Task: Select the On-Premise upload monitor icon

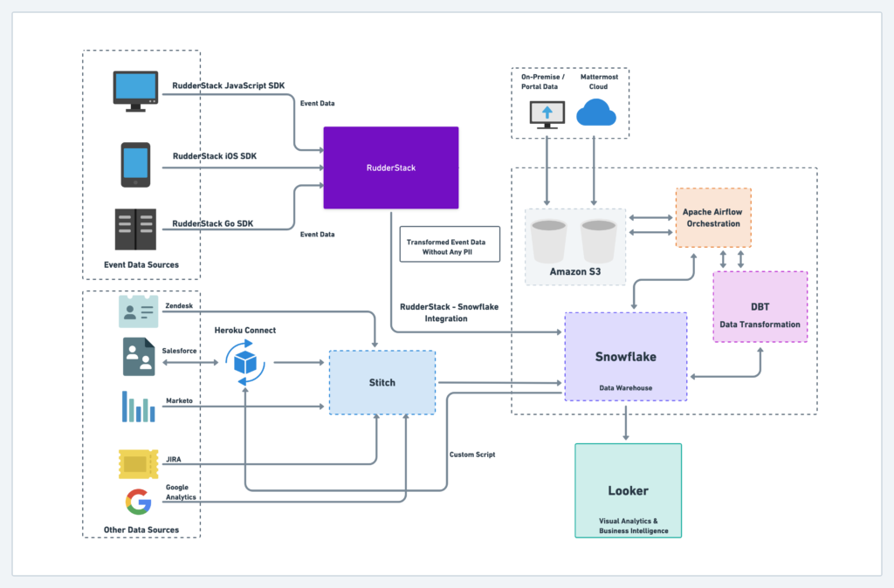Action: click(x=547, y=113)
